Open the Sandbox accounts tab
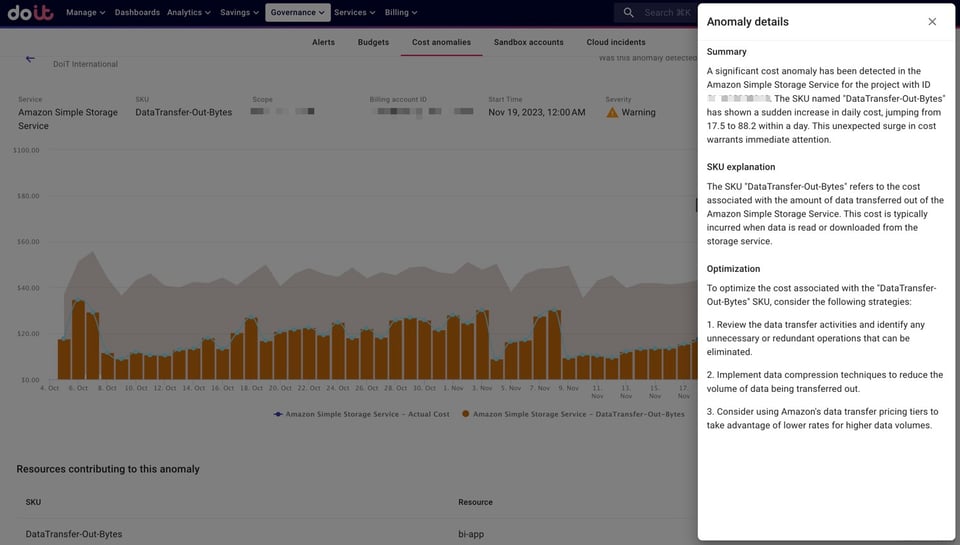 [x=528, y=42]
